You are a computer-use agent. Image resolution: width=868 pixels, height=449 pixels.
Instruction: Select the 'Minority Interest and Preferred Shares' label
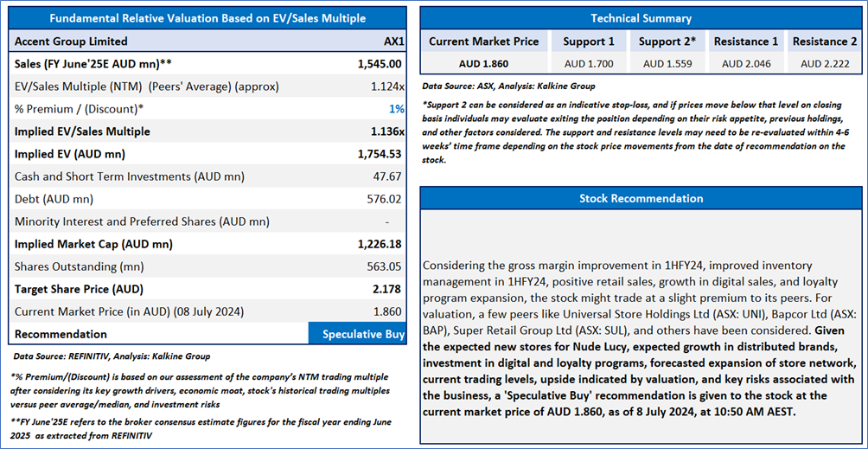click(142, 221)
